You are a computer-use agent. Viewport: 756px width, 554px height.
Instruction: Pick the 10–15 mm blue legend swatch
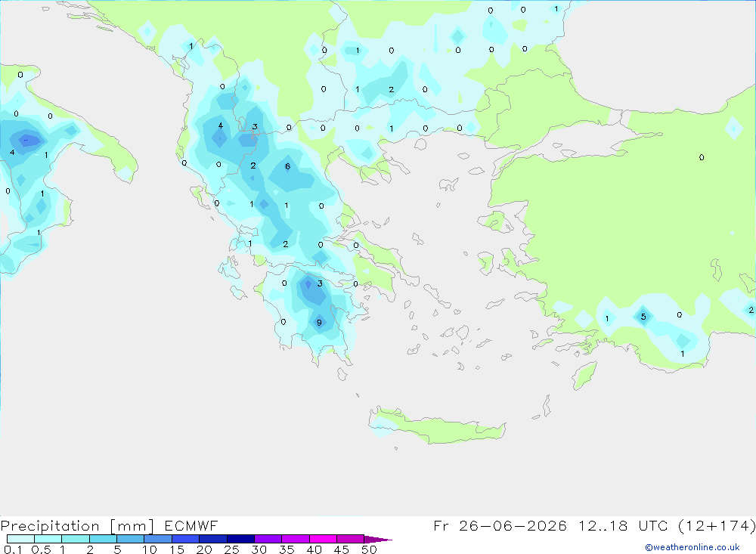click(x=158, y=539)
